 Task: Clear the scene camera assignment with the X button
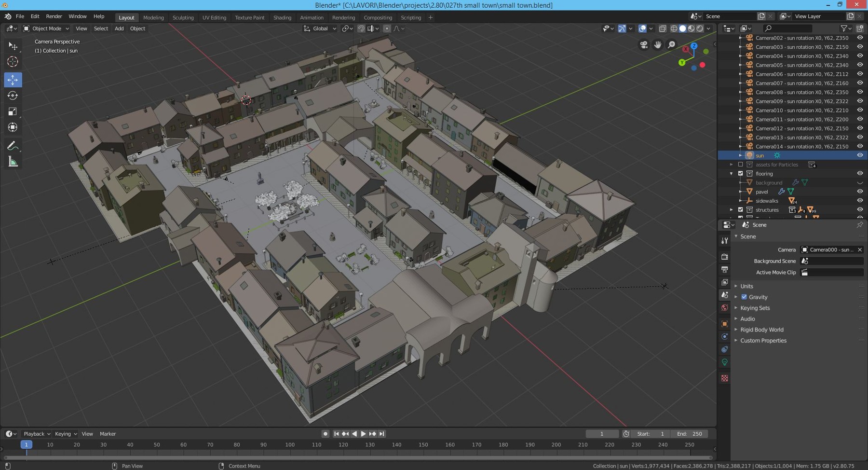(860, 249)
